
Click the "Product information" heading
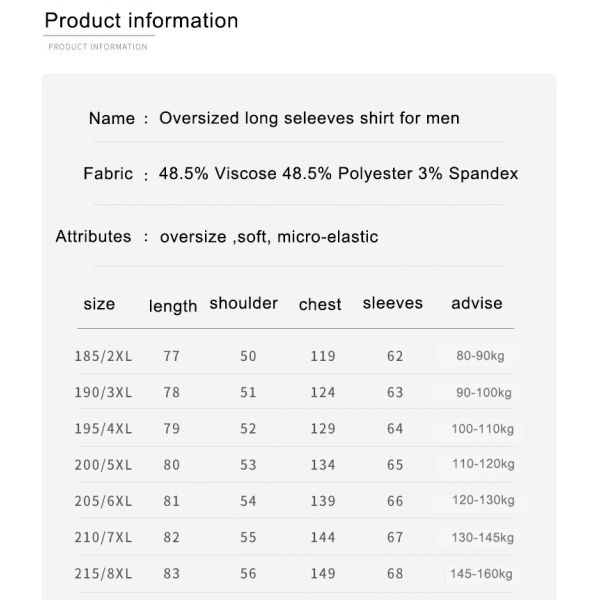tap(142, 21)
